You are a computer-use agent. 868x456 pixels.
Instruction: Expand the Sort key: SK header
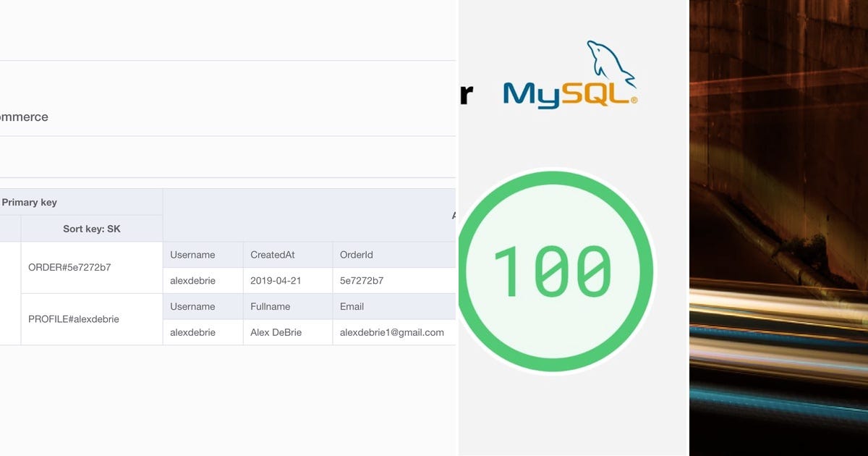[x=90, y=227]
